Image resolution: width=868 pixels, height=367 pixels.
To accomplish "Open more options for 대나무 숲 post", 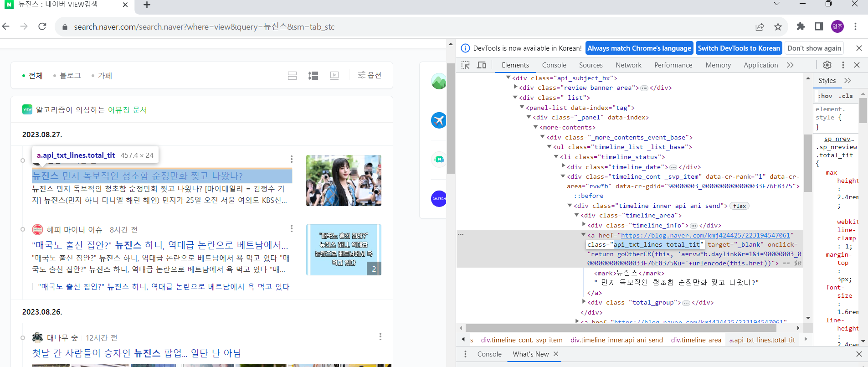I will (x=380, y=336).
